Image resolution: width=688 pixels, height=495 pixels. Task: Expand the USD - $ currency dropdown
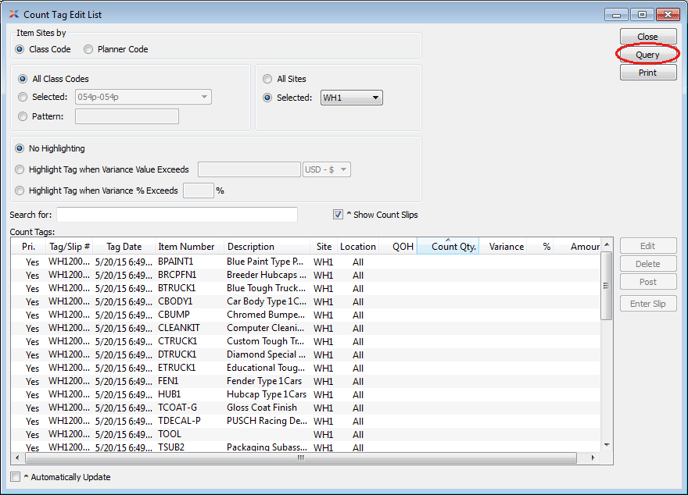326,170
